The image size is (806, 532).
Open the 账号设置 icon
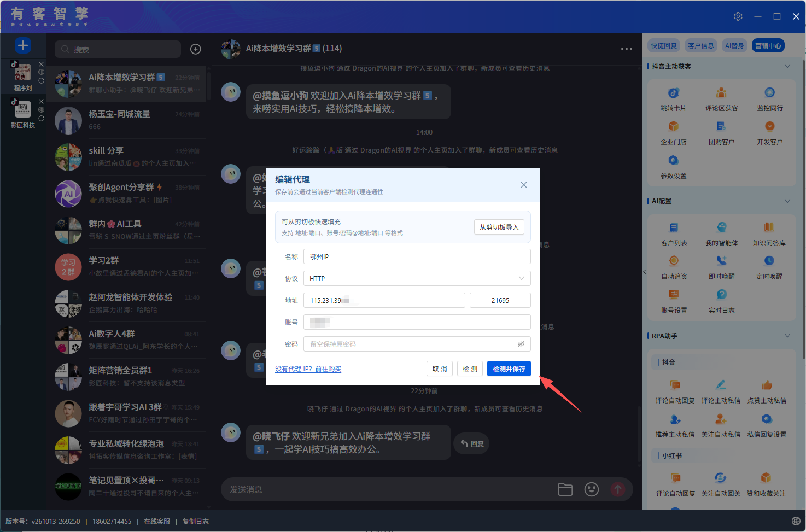click(674, 295)
